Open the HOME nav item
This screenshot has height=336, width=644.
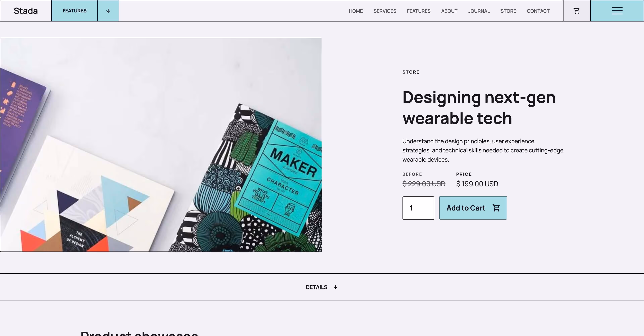(356, 11)
